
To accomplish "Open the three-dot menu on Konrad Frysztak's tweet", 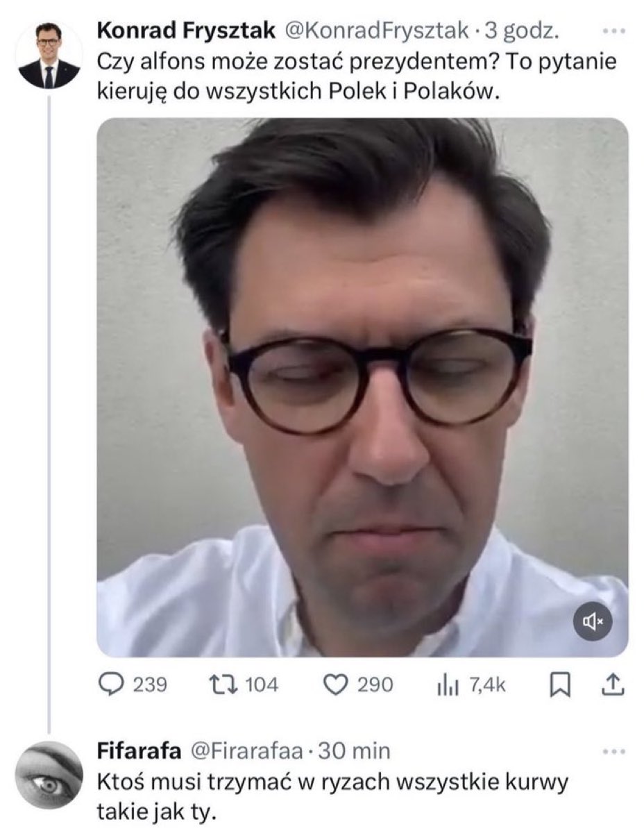I will pos(614,31).
